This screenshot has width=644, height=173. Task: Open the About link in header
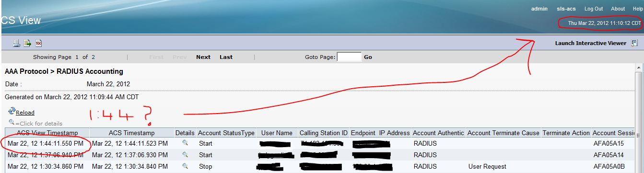(x=618, y=9)
